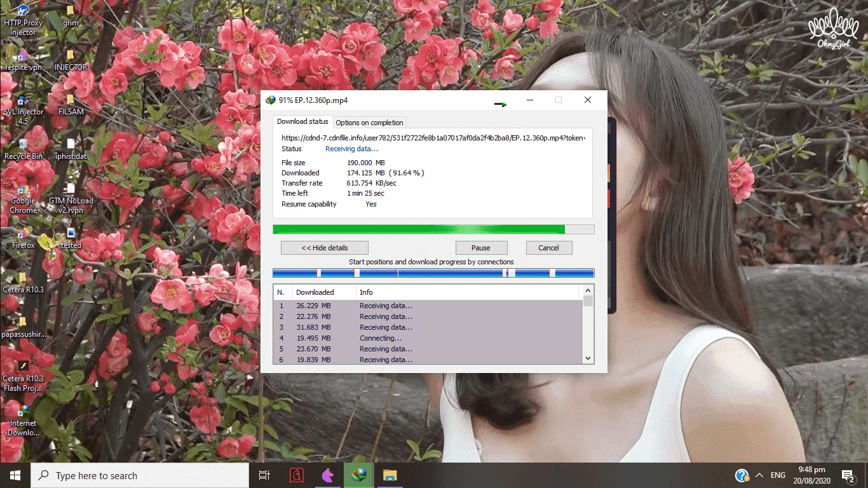The height and width of the screenshot is (488, 868).
Task: Click scroll-down arrow of connections list
Action: coord(588,358)
